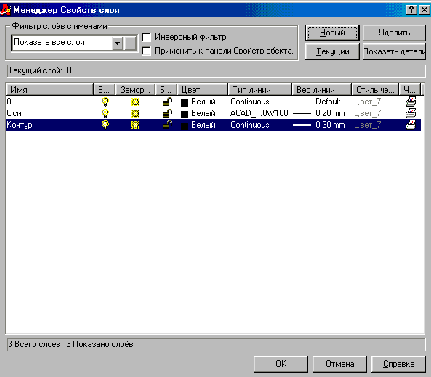Screen dimensions: 431x377
Task: Toggle the freeze sun icon for layer Оси
Action: point(135,113)
